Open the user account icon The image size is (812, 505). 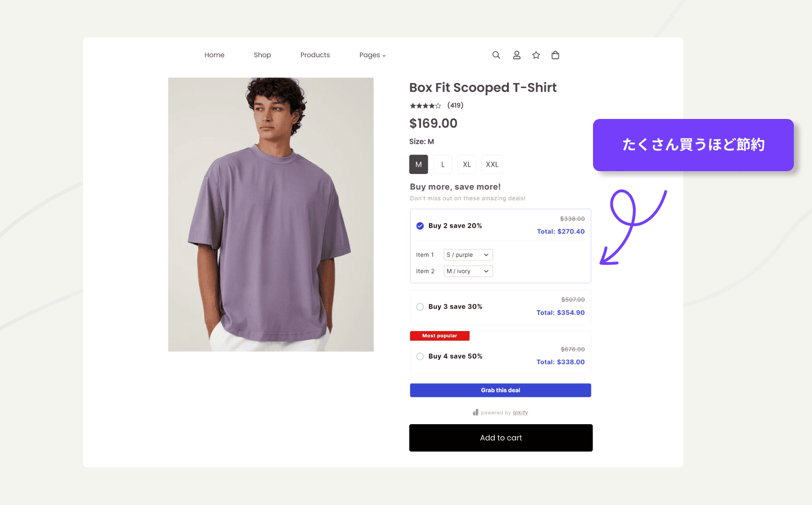tap(517, 55)
